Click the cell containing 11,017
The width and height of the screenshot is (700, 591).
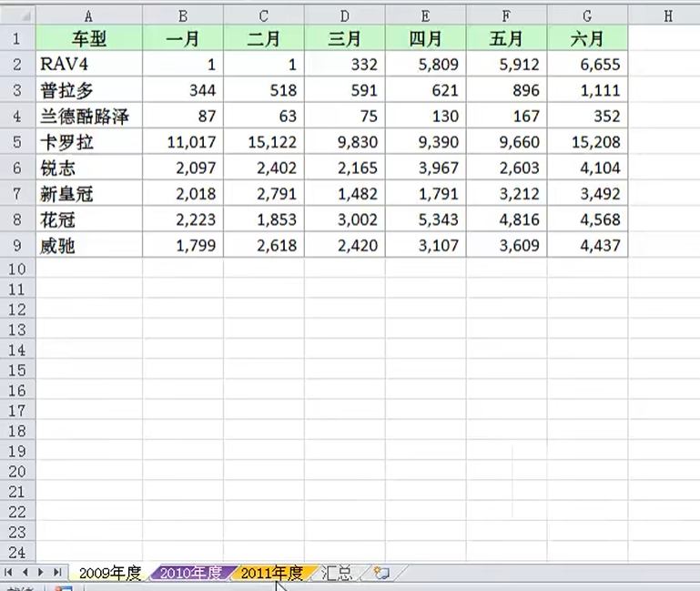[183, 142]
